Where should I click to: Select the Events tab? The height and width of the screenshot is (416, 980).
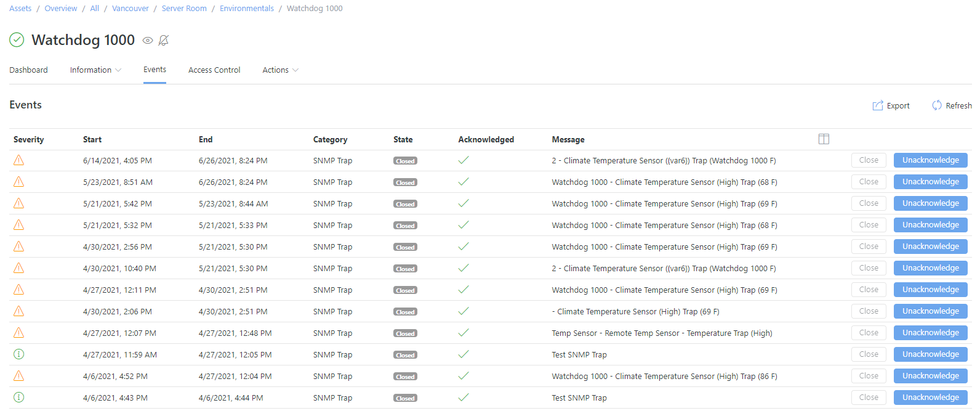coord(155,70)
